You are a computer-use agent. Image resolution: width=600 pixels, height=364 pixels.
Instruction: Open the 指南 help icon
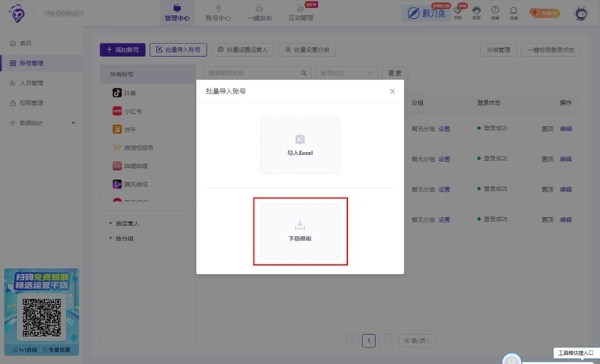point(495,13)
